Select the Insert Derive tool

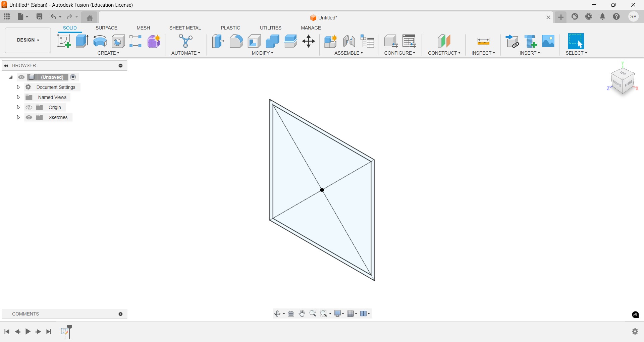point(513,41)
